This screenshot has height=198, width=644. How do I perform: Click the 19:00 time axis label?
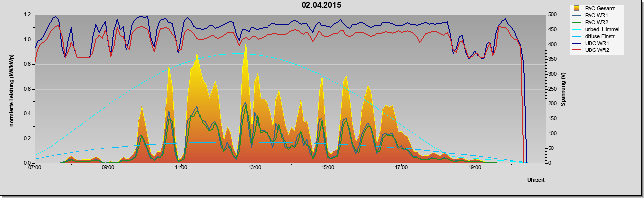coord(475,168)
